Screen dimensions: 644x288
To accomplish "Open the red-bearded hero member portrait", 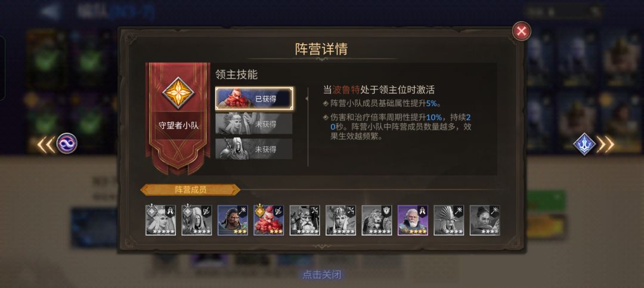I will pos(268,220).
